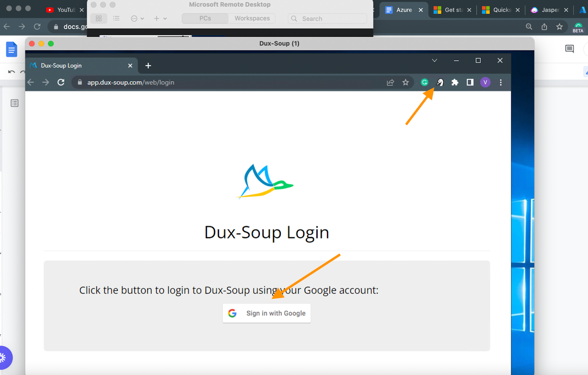Bookmark the Dux-Soup login page with the star

pos(405,82)
